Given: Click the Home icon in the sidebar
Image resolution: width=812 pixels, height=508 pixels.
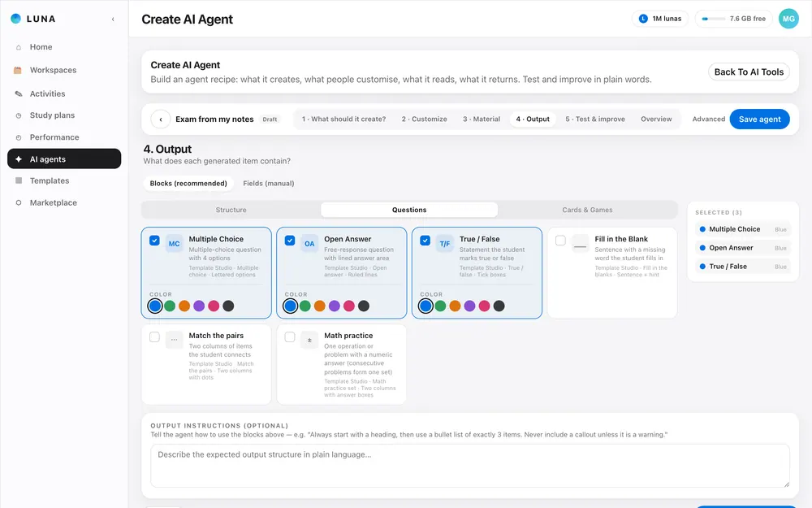Looking at the screenshot, I should [19, 47].
